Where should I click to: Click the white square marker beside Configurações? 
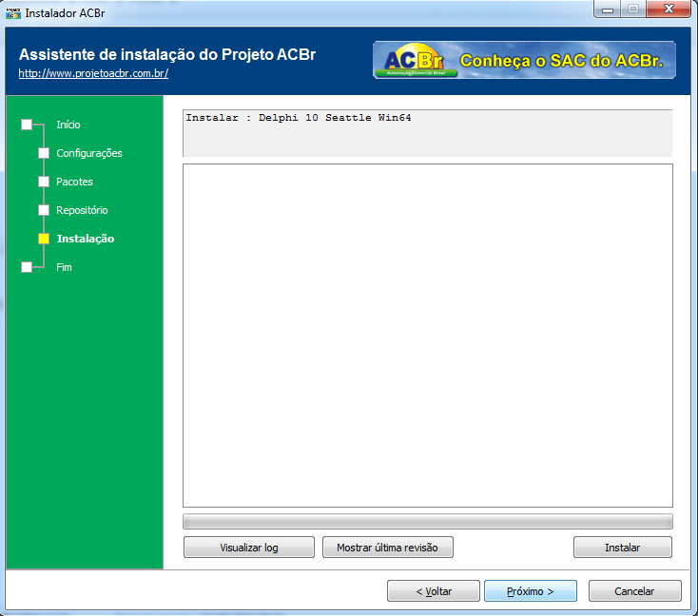pyautogui.click(x=44, y=153)
